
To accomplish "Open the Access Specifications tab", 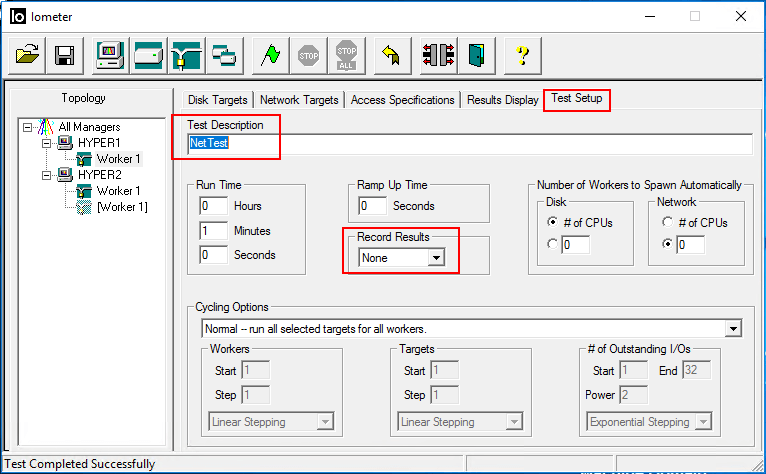I will click(403, 100).
